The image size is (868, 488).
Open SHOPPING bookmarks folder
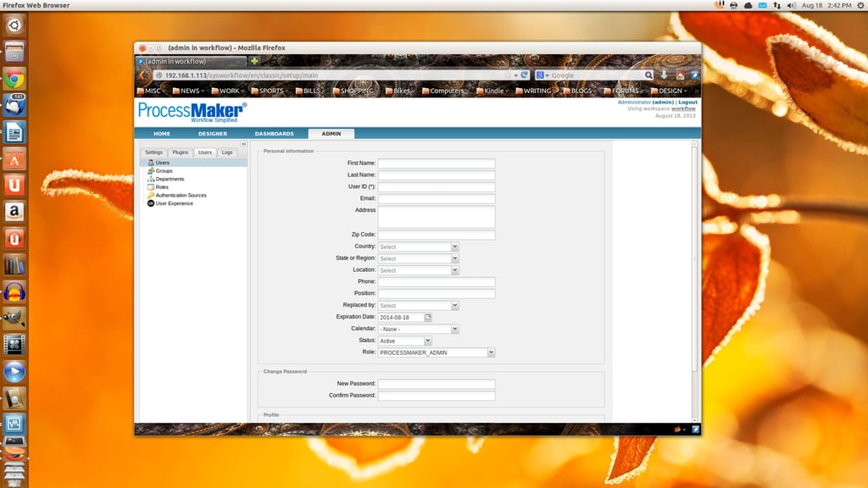[353, 91]
